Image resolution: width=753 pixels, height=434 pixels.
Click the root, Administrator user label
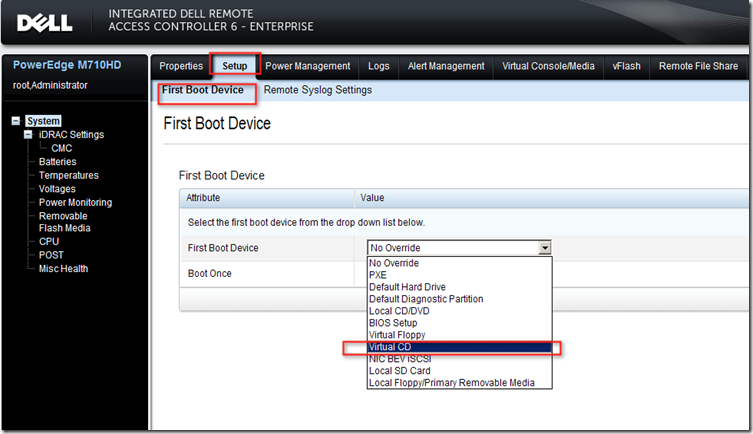(50, 85)
